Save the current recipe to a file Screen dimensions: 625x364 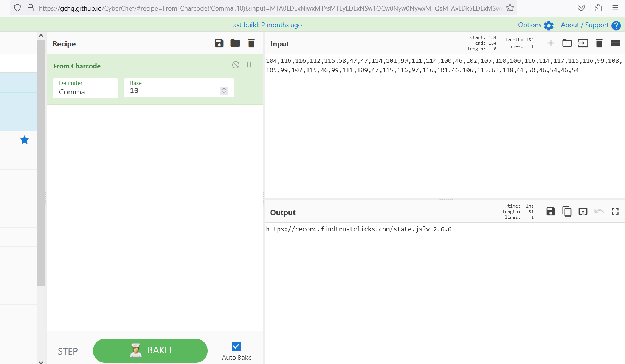click(219, 43)
